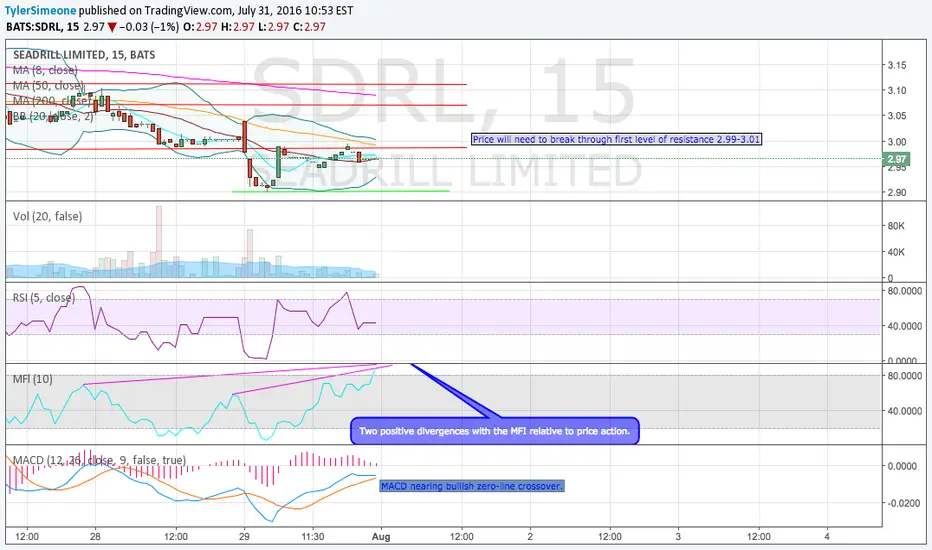The width and height of the screenshot is (932, 550).
Task: Click the MA (200, close) indicator label
Action: click(x=51, y=101)
